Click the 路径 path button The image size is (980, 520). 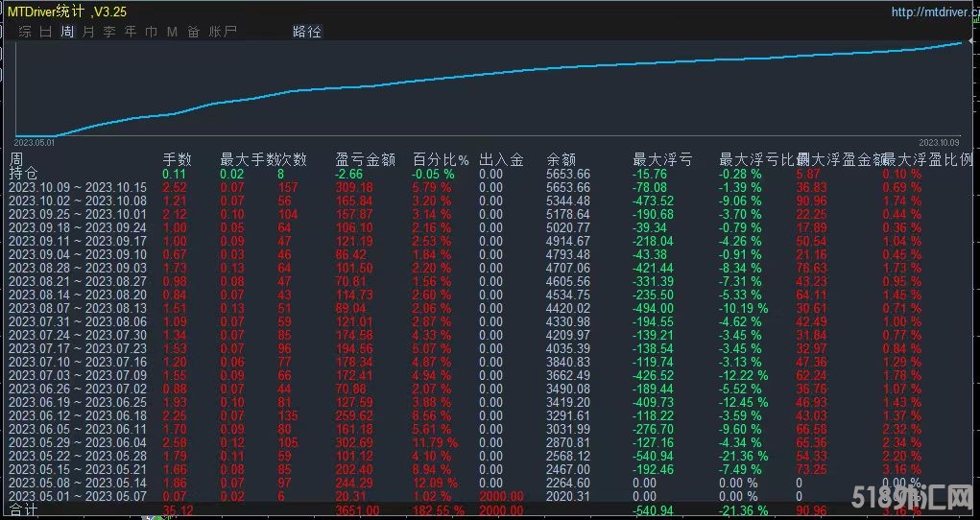pos(307,32)
